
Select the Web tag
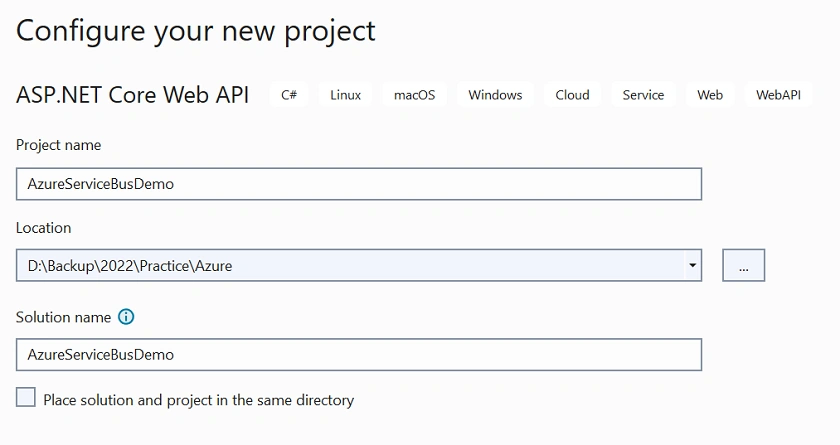710,95
